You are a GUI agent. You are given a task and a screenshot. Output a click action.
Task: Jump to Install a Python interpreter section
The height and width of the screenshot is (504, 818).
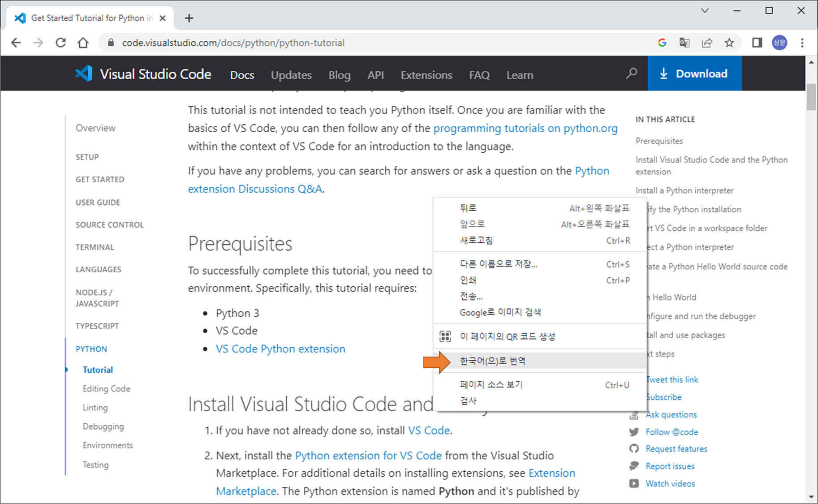685,190
